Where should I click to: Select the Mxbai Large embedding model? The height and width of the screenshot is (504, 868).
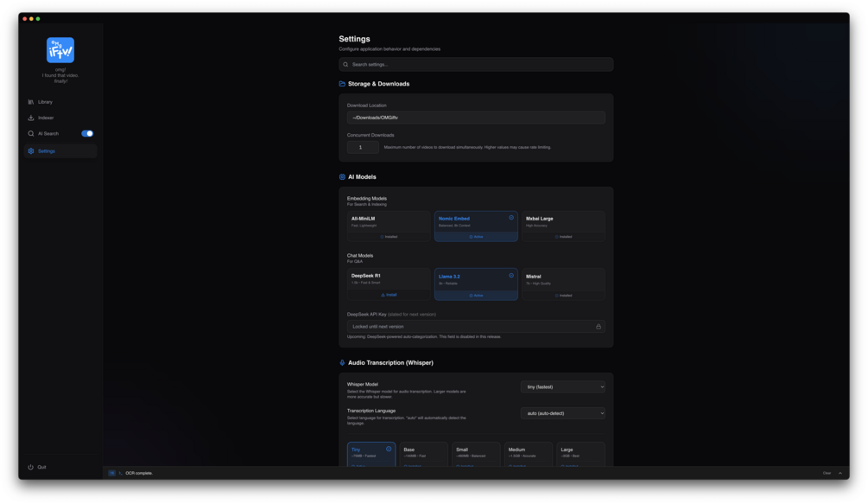(x=563, y=226)
